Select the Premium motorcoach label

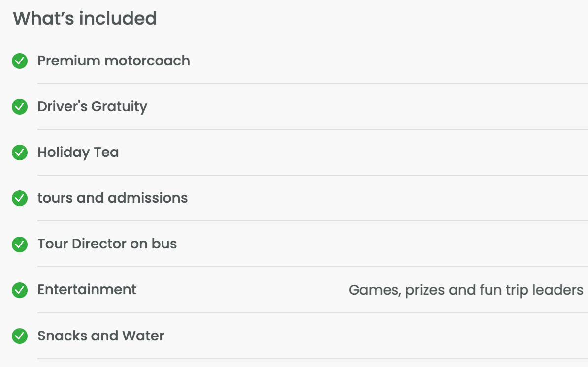click(x=114, y=61)
